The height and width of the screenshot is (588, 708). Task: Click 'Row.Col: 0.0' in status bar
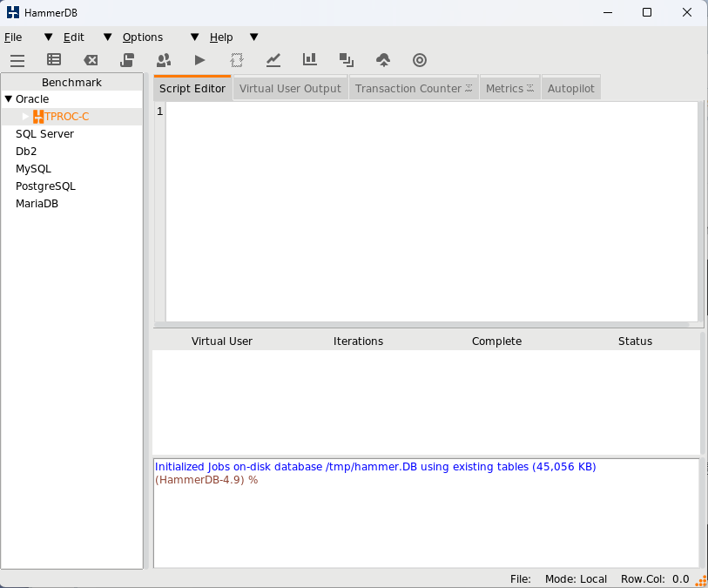(x=655, y=579)
